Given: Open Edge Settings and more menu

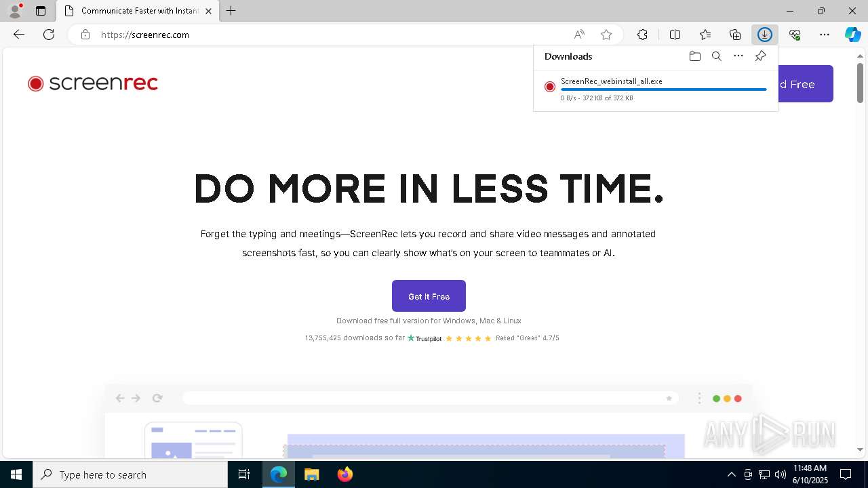Looking at the screenshot, I should pos(825,35).
